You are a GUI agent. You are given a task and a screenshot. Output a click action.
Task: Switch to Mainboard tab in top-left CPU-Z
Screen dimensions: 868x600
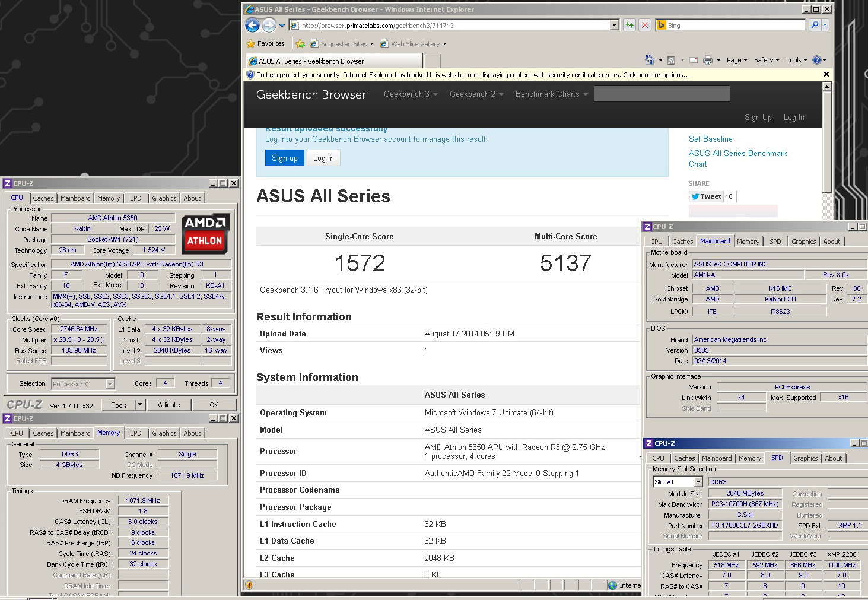tap(75, 198)
